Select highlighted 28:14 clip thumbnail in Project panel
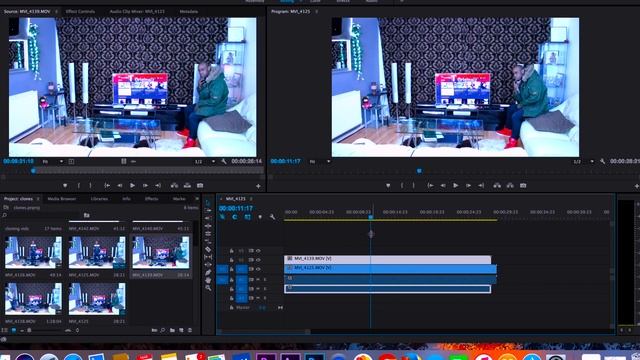 [x=160, y=252]
